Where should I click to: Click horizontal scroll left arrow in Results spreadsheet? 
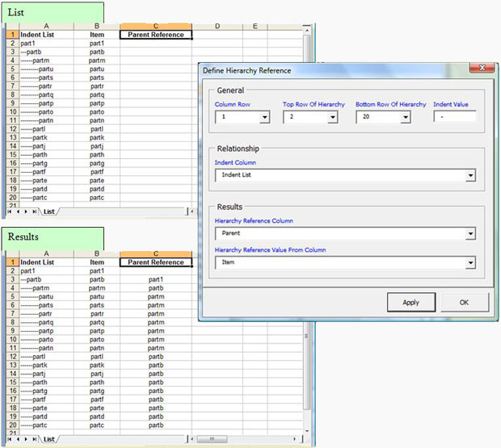coord(192,438)
